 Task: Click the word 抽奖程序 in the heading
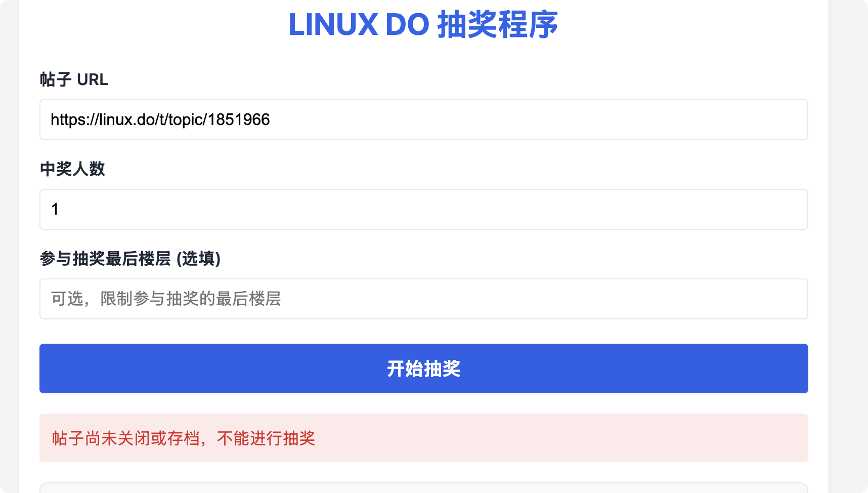(x=498, y=24)
